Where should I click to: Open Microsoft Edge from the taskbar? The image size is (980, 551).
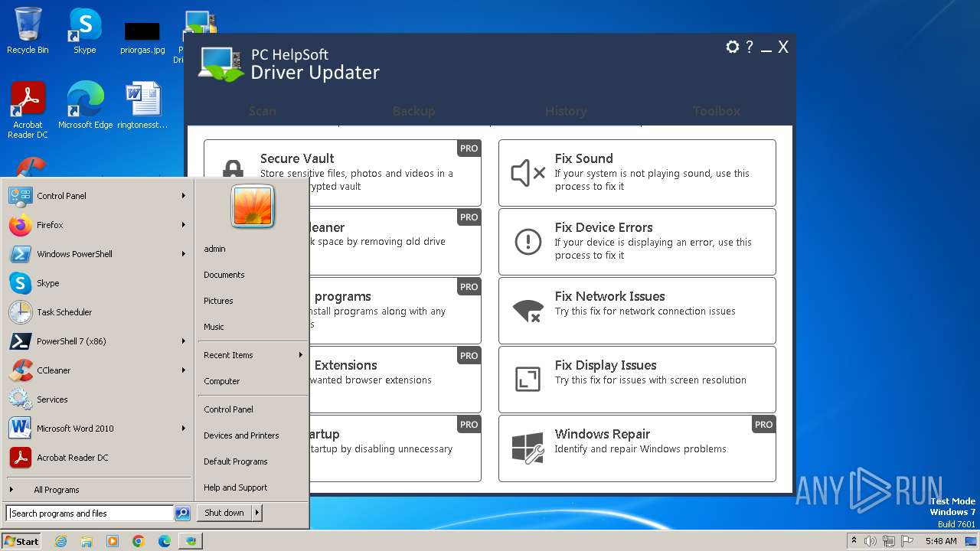[165, 541]
